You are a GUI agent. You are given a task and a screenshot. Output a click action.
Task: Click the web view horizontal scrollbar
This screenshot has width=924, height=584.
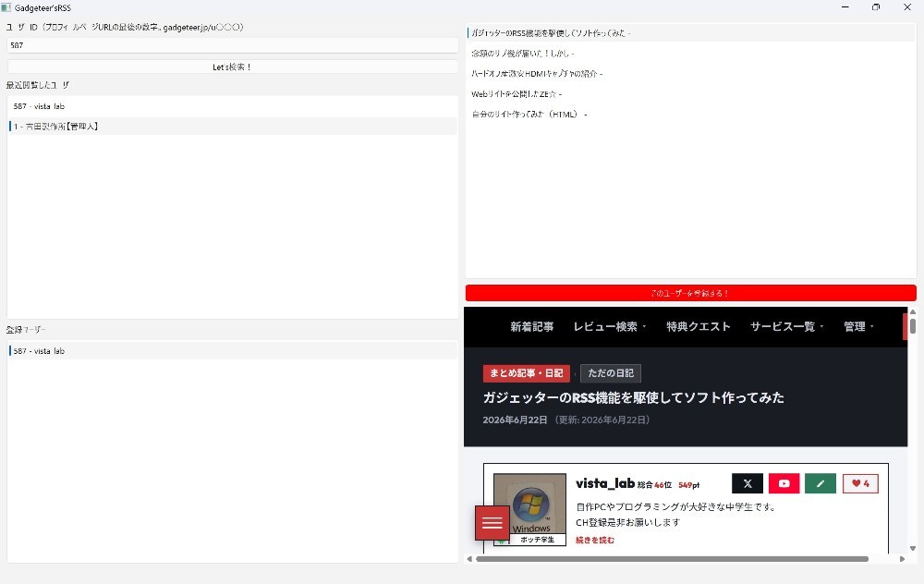pos(672,559)
